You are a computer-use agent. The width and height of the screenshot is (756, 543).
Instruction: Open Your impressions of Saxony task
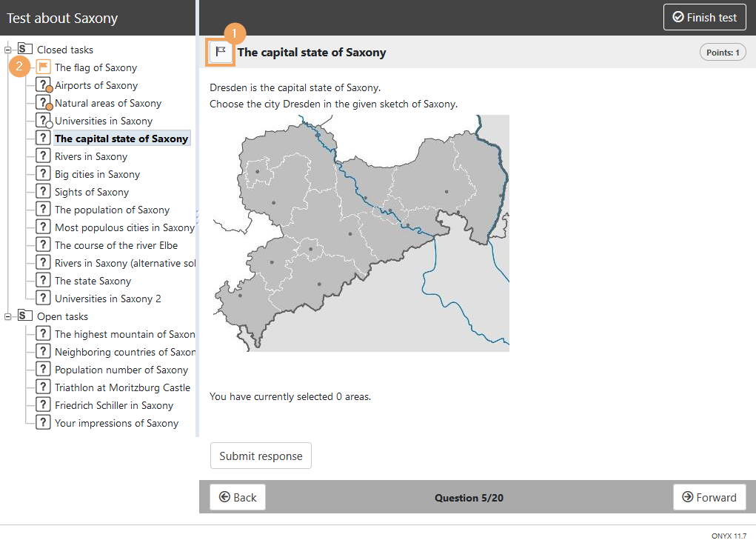(x=116, y=423)
